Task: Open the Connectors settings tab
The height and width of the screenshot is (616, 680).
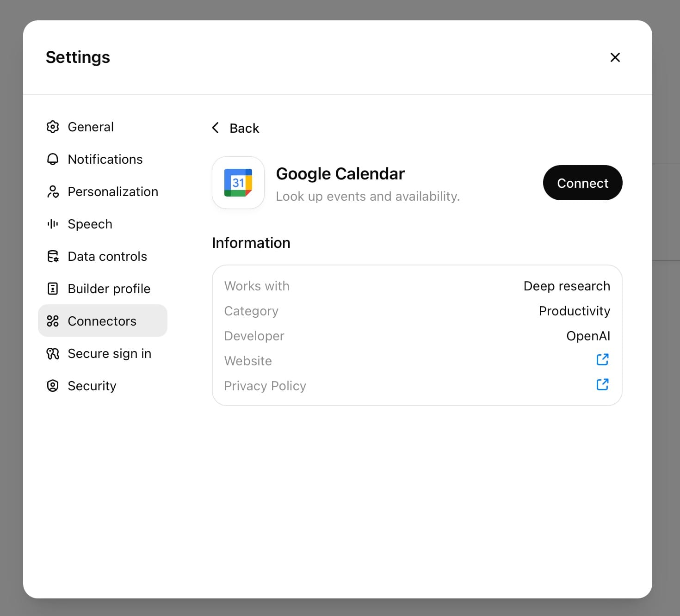Action: pyautogui.click(x=102, y=321)
